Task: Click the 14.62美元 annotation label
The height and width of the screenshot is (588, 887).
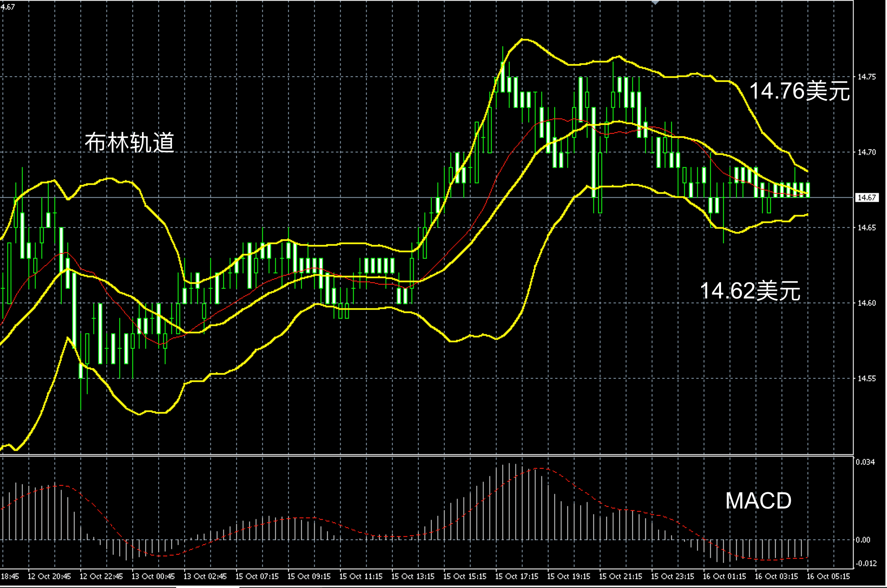Action: 750,291
